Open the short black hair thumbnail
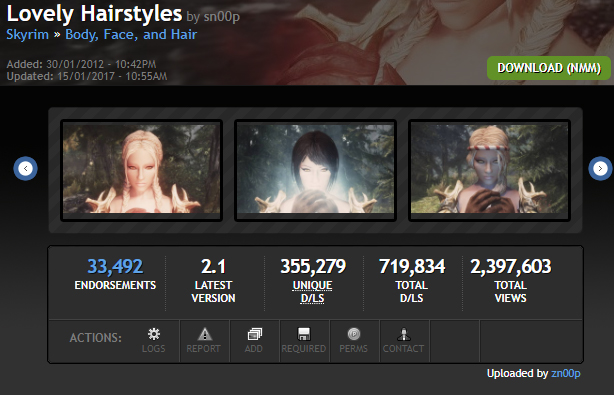The image size is (614, 395). 315,170
